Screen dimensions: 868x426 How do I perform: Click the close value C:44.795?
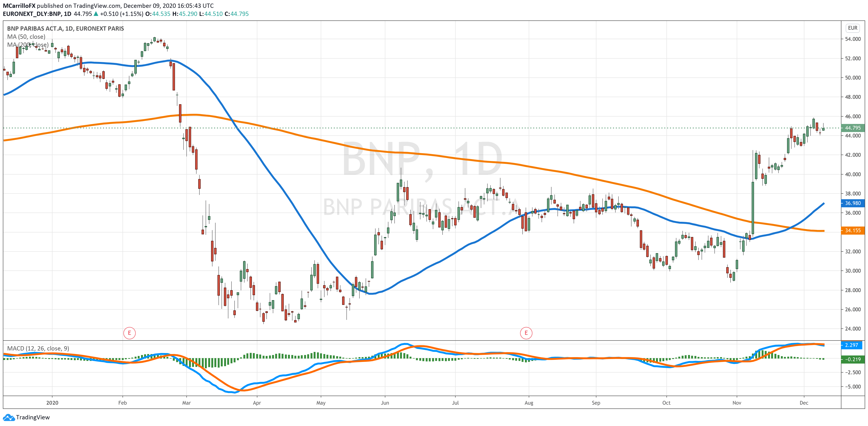click(x=236, y=14)
